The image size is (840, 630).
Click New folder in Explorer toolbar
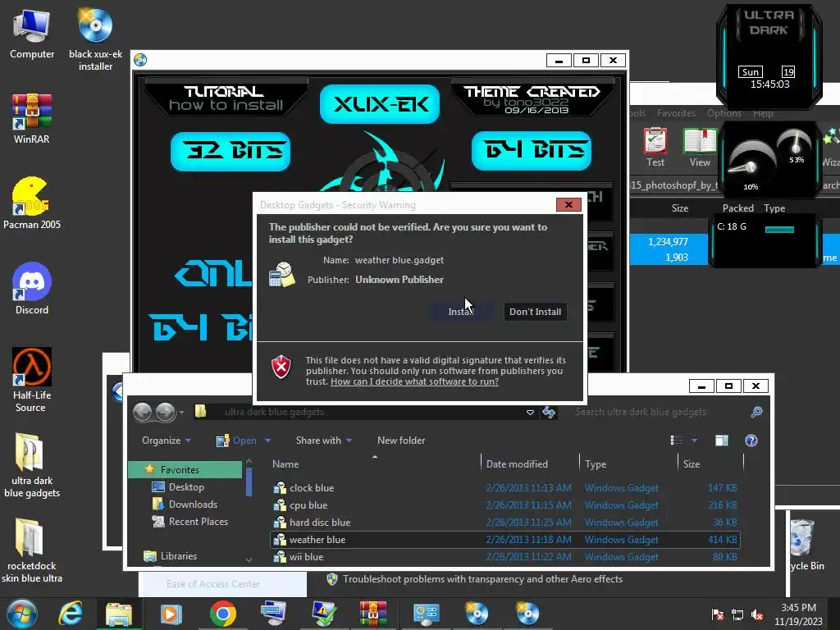[401, 441]
